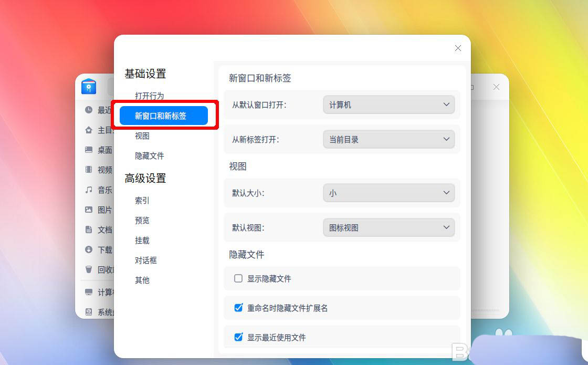Jump to the 预览 settings section
The height and width of the screenshot is (365, 588).
tap(142, 221)
